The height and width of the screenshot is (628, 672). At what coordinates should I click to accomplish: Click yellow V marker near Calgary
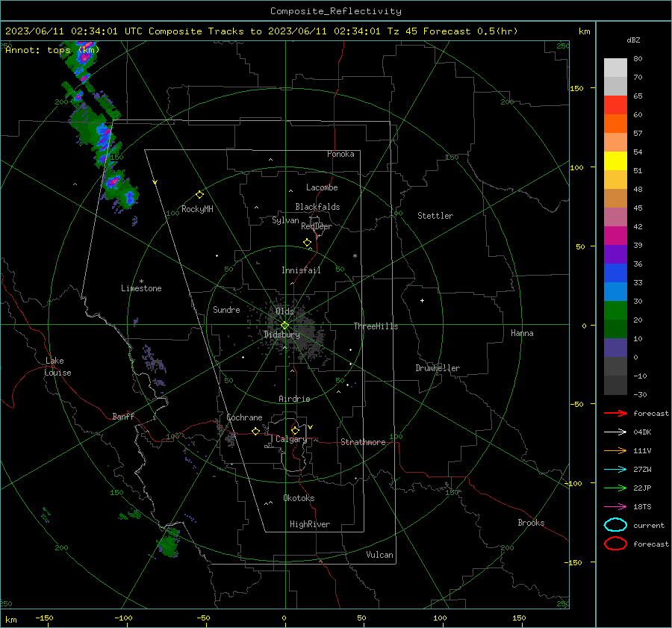311,427
